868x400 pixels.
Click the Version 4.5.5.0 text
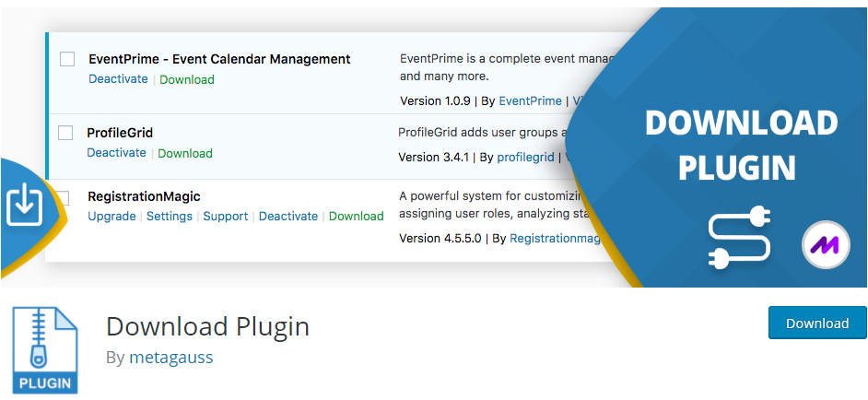440,238
